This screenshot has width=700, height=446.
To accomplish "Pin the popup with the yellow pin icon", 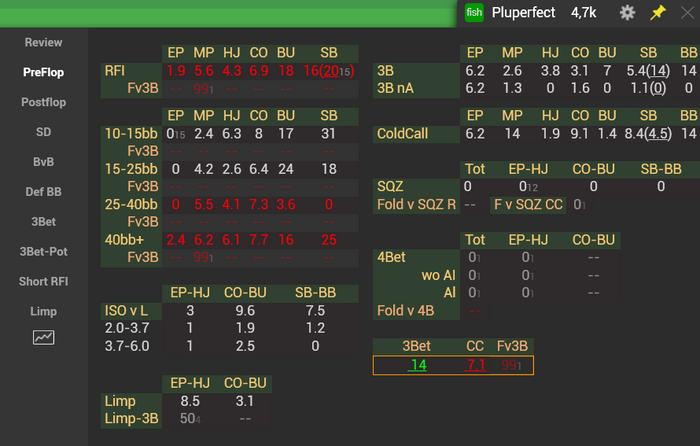I will [x=658, y=13].
